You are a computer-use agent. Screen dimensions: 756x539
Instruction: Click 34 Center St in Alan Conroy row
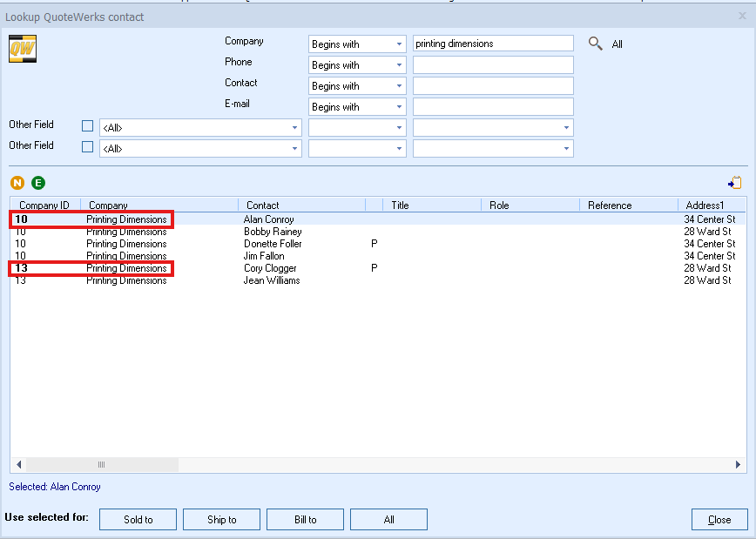click(x=710, y=219)
